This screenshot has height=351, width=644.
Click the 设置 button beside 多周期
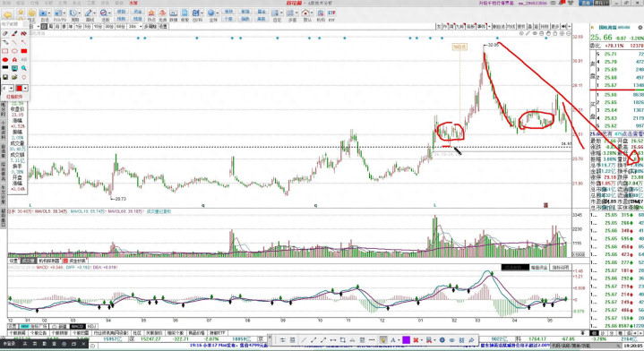point(163,26)
